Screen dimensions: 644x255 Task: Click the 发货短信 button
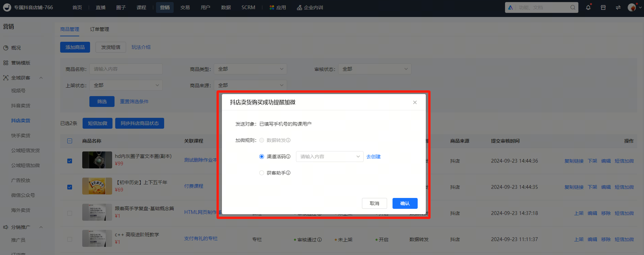111,47
